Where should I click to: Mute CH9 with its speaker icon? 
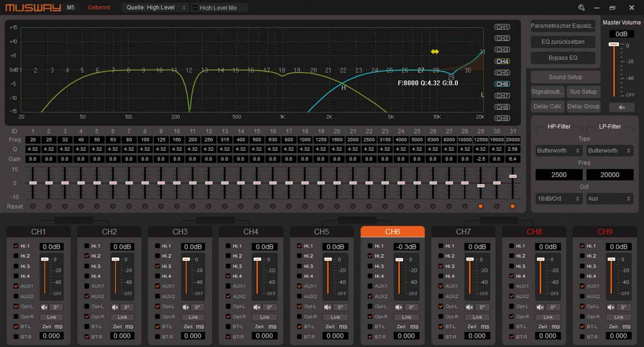(x=611, y=308)
